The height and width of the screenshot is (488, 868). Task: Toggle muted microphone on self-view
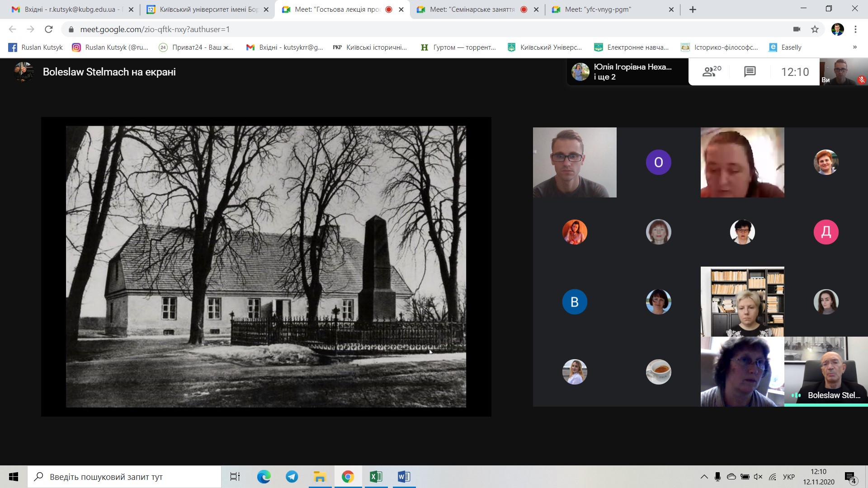tap(861, 80)
